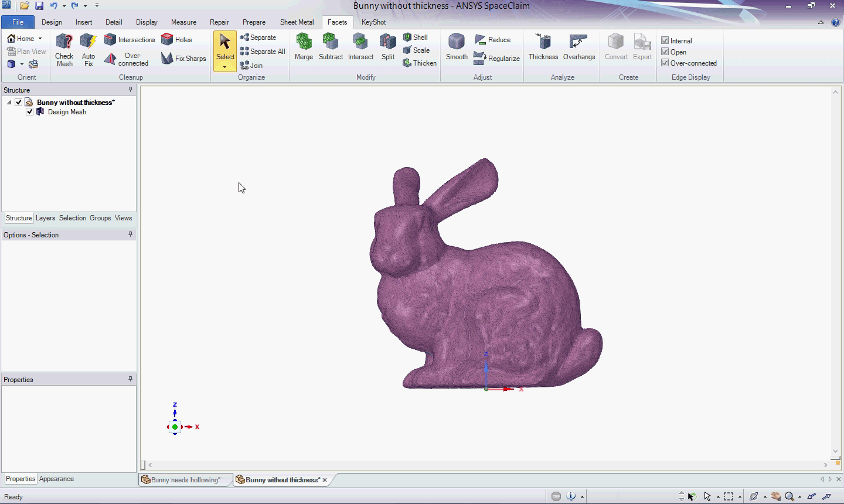844x504 pixels.
Task: Click the open folder icon in quick access toolbar
Action: [25, 6]
